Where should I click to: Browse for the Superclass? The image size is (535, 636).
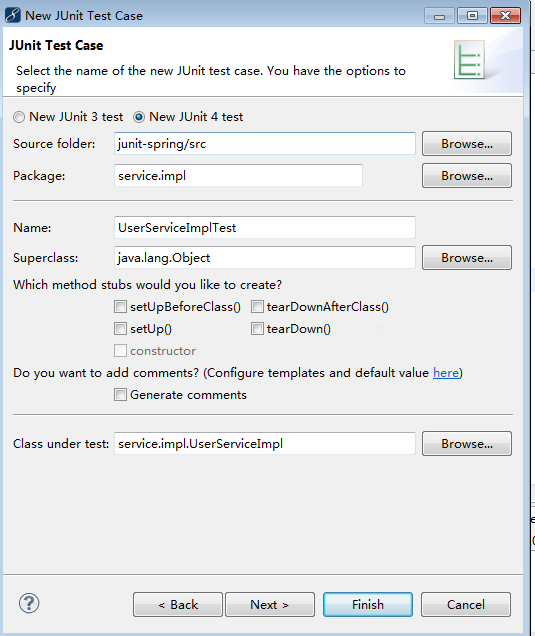point(467,258)
